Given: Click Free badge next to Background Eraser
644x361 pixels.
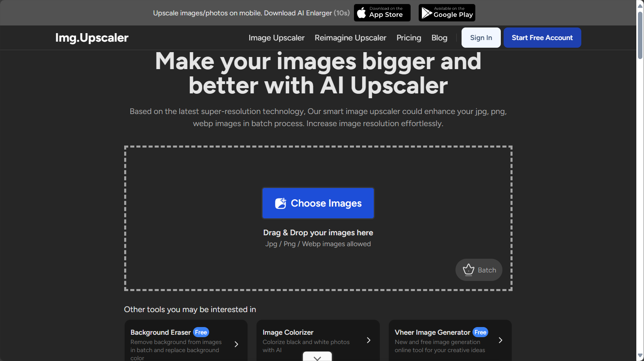Looking at the screenshot, I should [201, 332].
